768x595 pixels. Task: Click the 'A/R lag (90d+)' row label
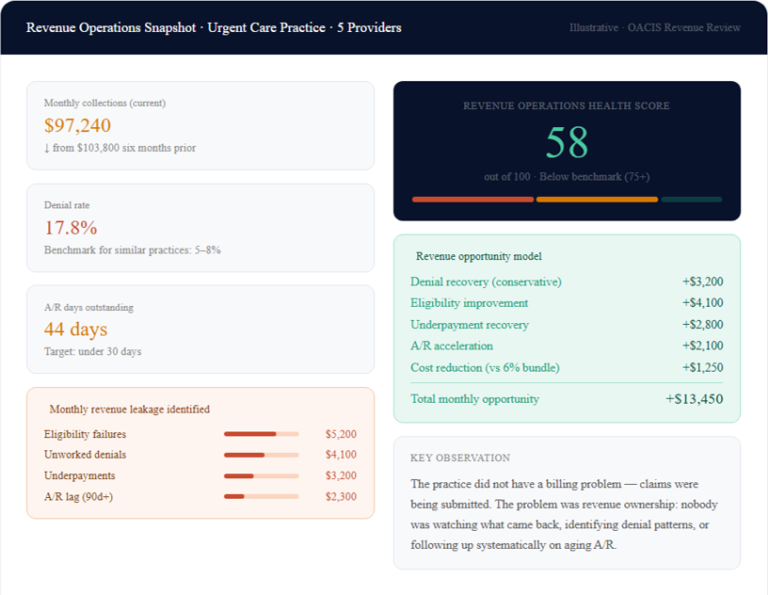pyautogui.click(x=78, y=497)
